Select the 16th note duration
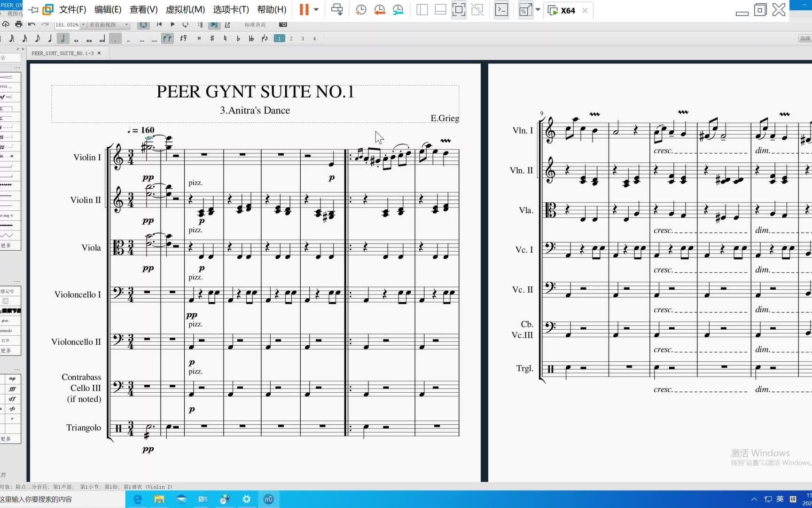The height and width of the screenshot is (508, 812). [x=24, y=39]
